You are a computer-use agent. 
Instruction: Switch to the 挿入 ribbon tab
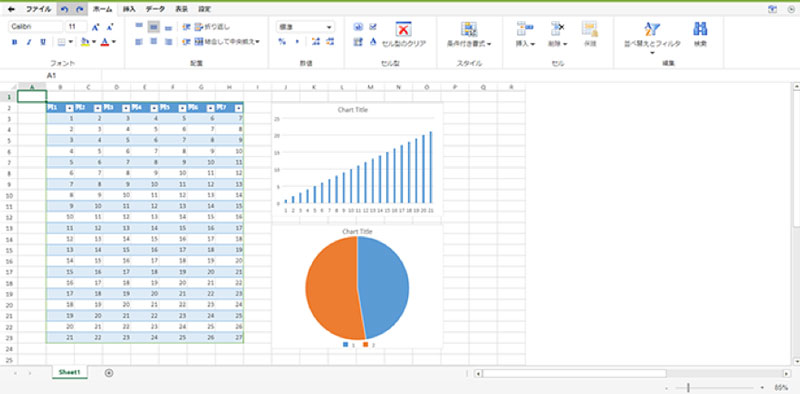click(129, 9)
